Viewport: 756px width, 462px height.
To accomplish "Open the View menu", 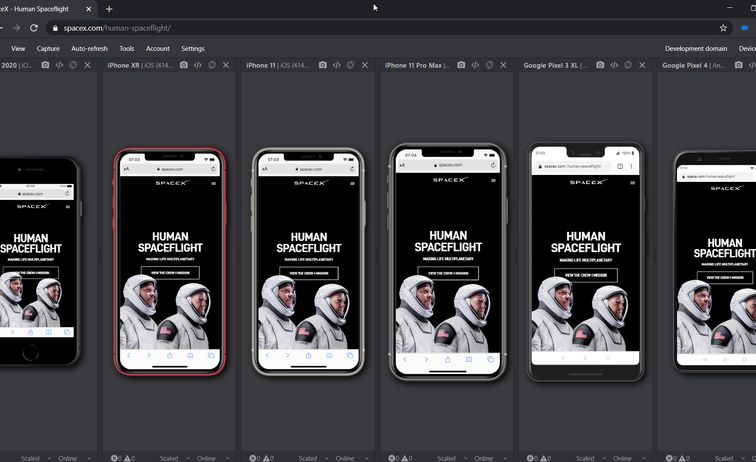I will tap(18, 48).
